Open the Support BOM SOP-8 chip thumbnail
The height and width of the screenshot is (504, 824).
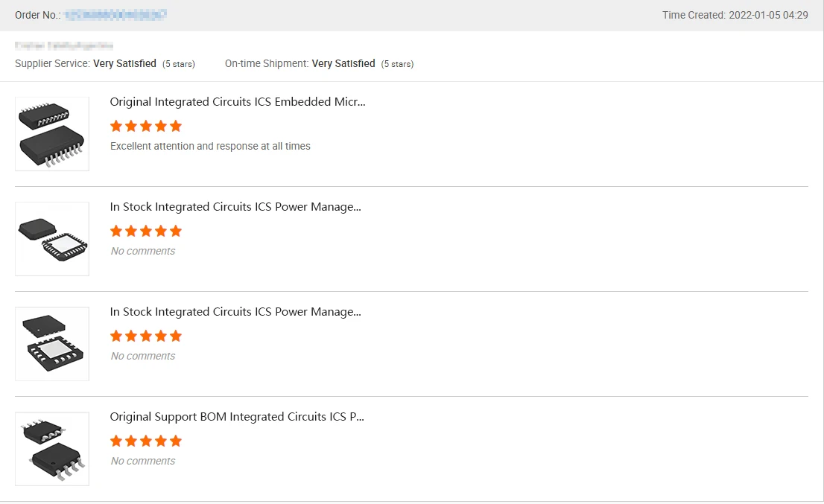[52, 449]
